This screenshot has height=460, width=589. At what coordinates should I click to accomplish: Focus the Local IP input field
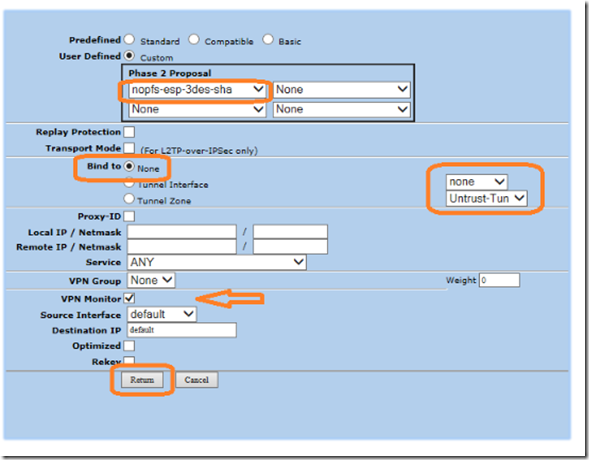[x=182, y=232]
